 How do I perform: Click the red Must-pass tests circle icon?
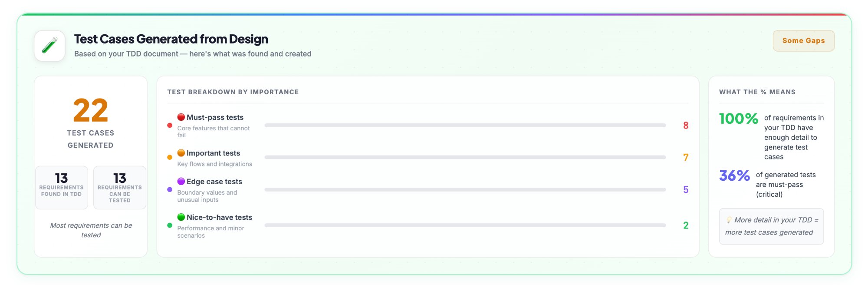pyautogui.click(x=181, y=117)
